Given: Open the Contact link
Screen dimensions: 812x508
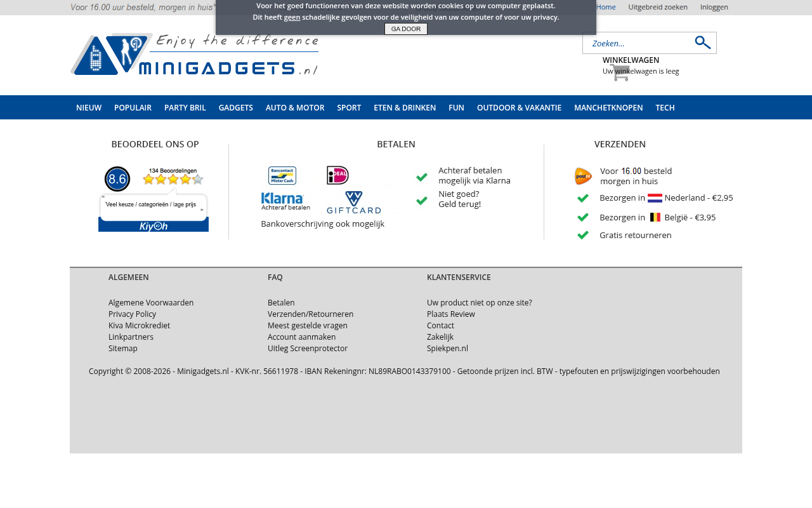Looking at the screenshot, I should (x=440, y=326).
